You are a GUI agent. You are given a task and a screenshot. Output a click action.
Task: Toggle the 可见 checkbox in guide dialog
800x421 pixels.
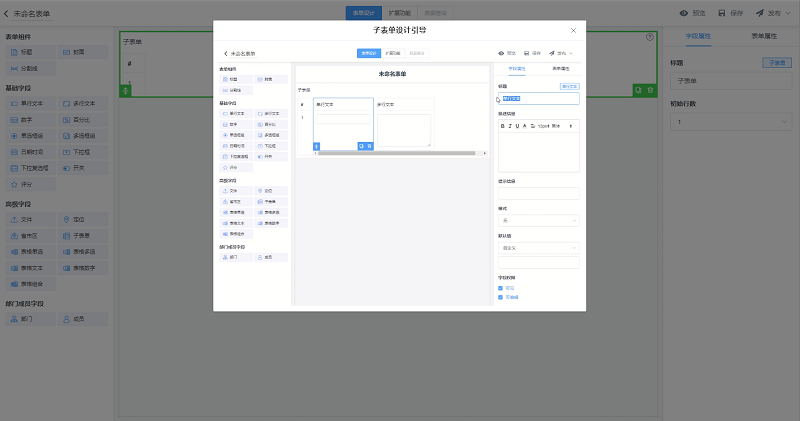point(501,288)
